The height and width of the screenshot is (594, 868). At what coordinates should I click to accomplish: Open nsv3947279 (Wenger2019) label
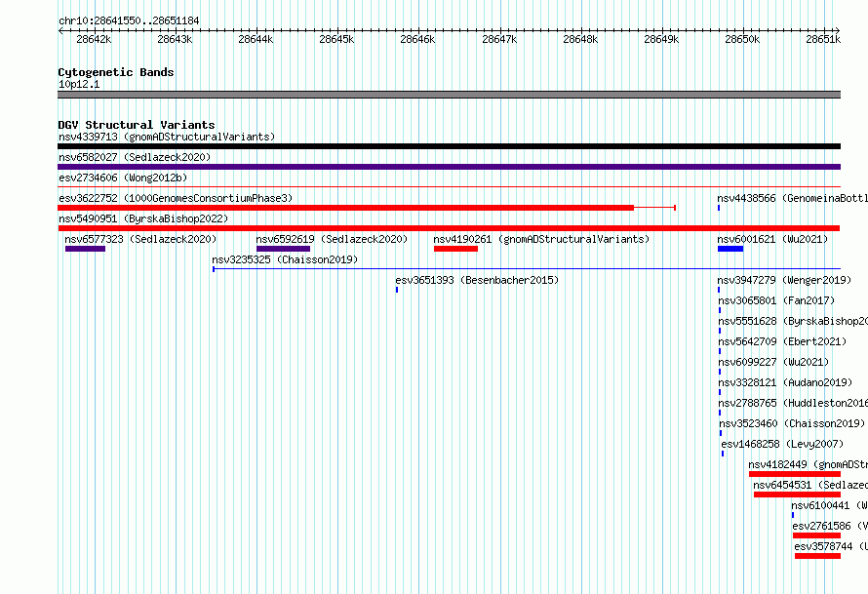click(x=784, y=280)
